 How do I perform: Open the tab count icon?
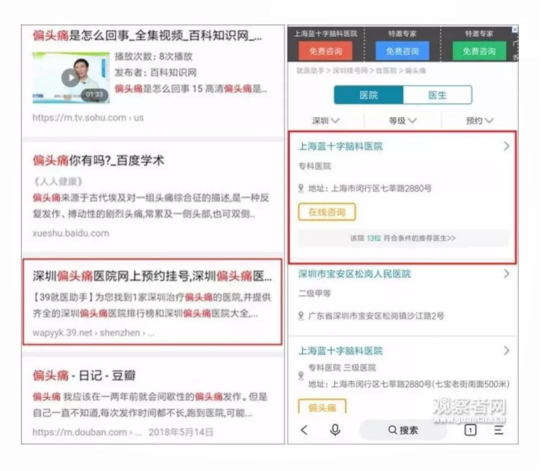click(470, 430)
